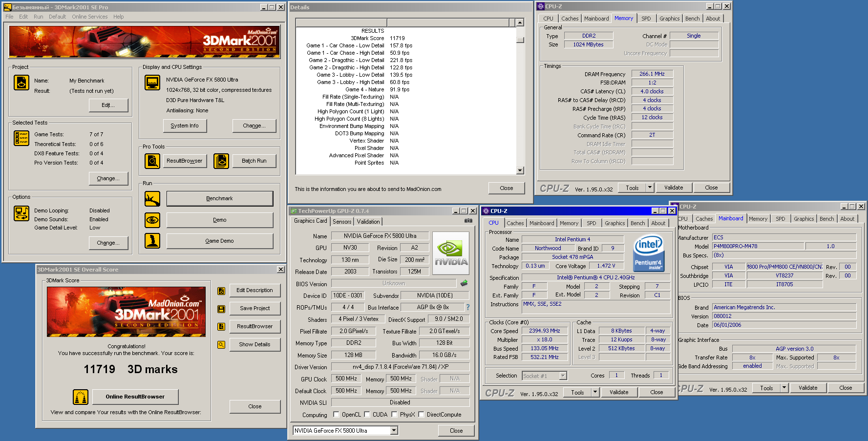Open the Socket #1 selection dropdown

pos(563,376)
